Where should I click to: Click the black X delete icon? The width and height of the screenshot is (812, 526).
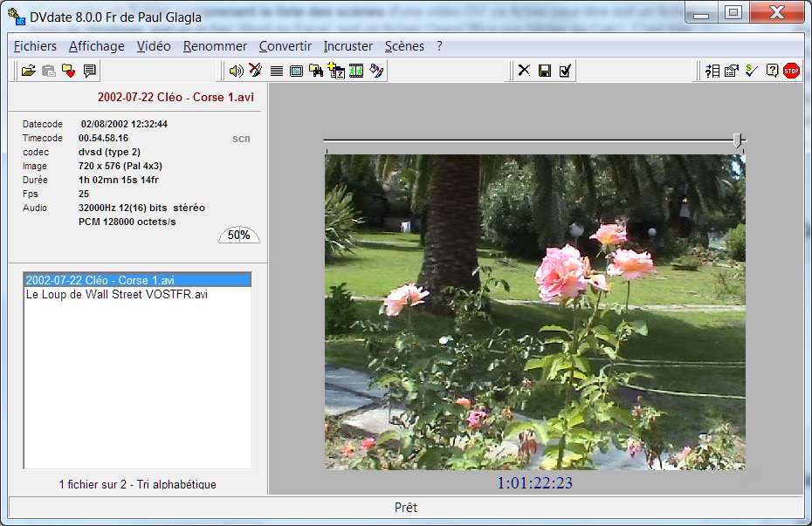coord(524,71)
